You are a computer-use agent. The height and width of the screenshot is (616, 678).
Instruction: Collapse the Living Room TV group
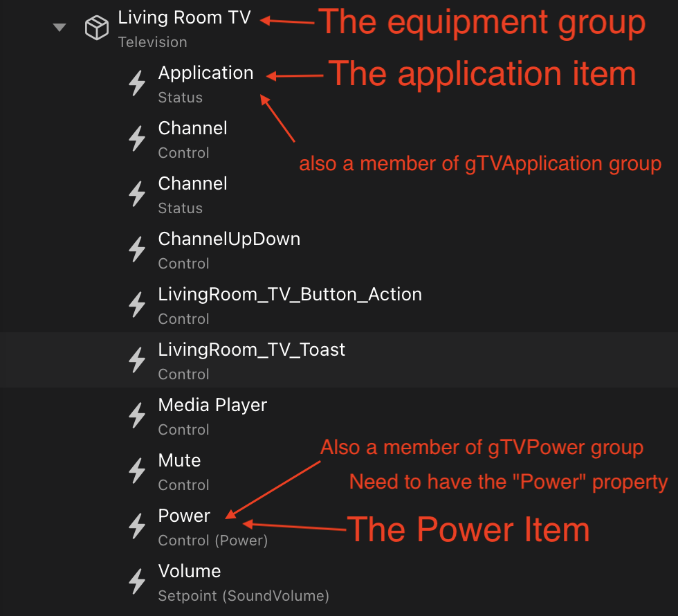pos(59,28)
